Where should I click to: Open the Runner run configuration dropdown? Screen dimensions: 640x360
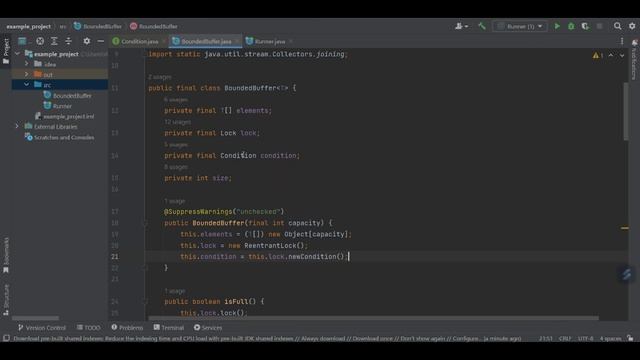(x=520, y=26)
